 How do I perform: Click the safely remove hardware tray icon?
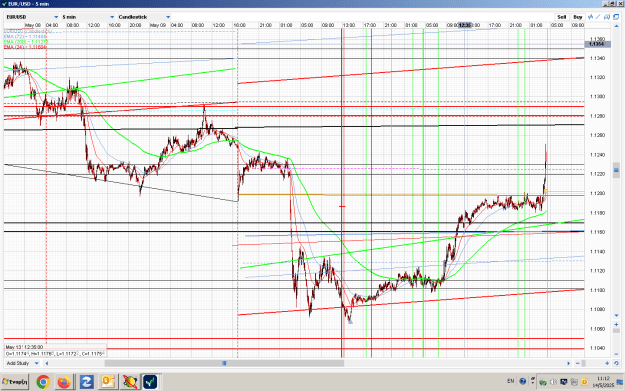coord(542,382)
